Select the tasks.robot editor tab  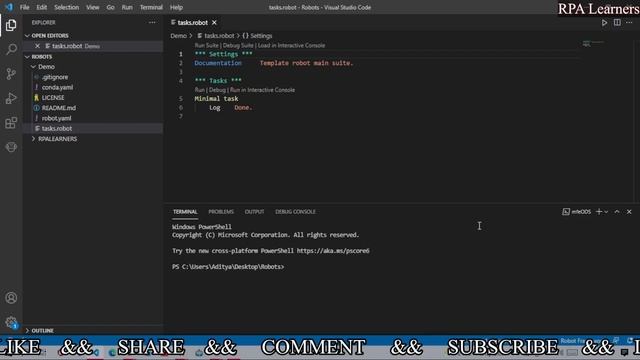(193, 22)
